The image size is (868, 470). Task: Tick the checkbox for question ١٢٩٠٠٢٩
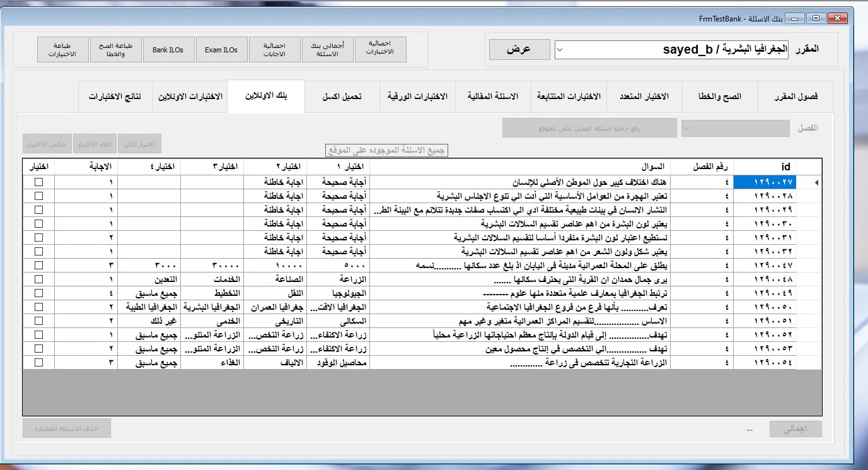[x=39, y=209]
